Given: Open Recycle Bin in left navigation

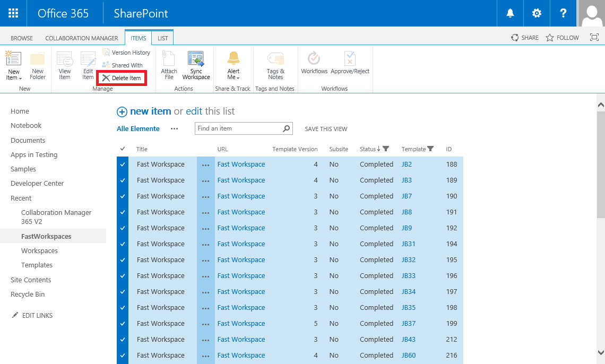Looking at the screenshot, I should tap(28, 294).
